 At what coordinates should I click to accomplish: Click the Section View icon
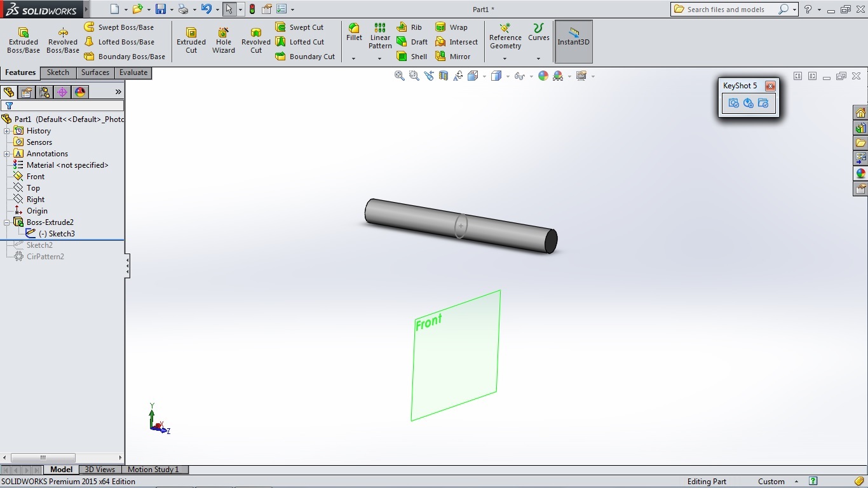coord(444,76)
